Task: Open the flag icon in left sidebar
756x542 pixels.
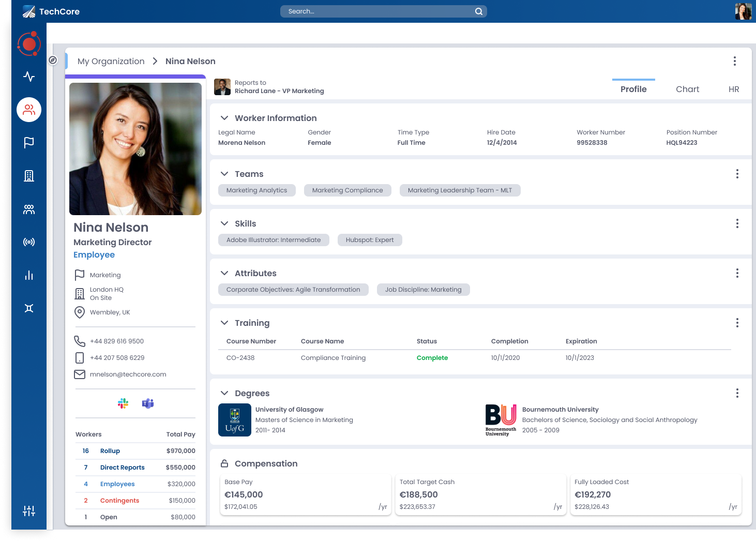Action: tap(29, 143)
